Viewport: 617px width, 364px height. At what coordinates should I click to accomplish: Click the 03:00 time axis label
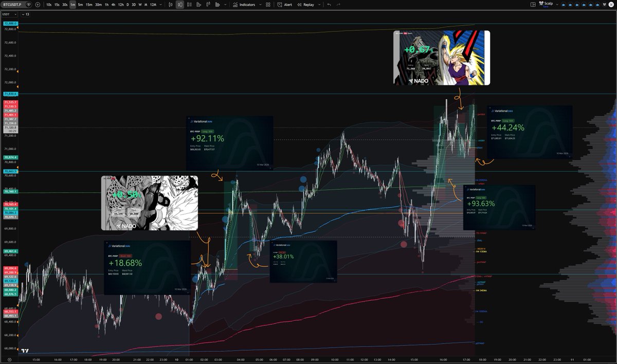coord(218,360)
